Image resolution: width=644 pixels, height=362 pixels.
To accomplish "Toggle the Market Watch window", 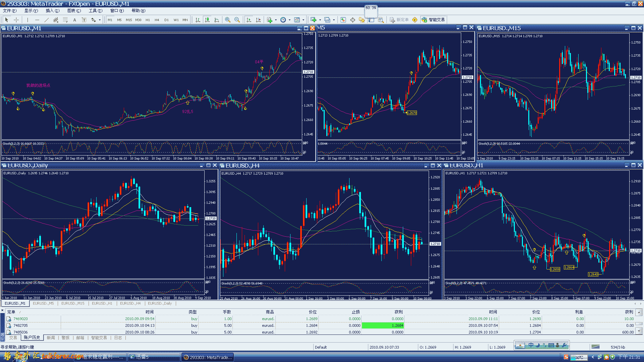I will [x=343, y=20].
